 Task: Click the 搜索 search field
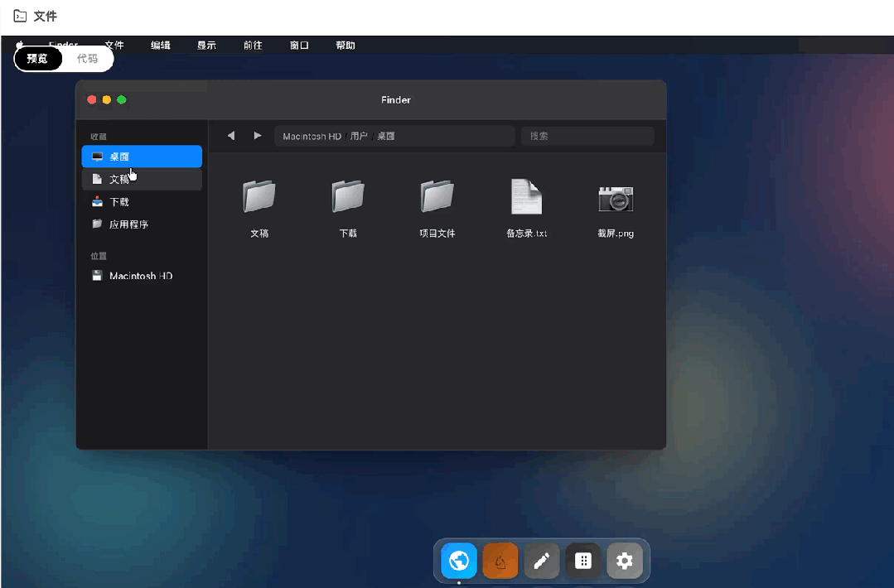pos(587,136)
